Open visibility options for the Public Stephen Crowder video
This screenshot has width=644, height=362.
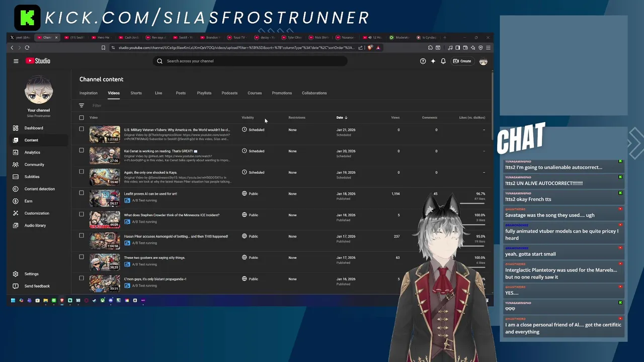250,215
